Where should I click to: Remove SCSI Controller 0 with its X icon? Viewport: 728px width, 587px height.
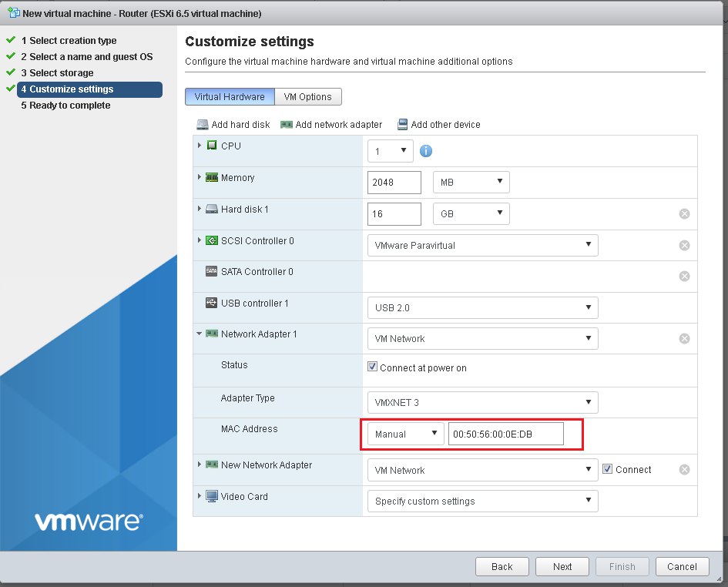[684, 245]
